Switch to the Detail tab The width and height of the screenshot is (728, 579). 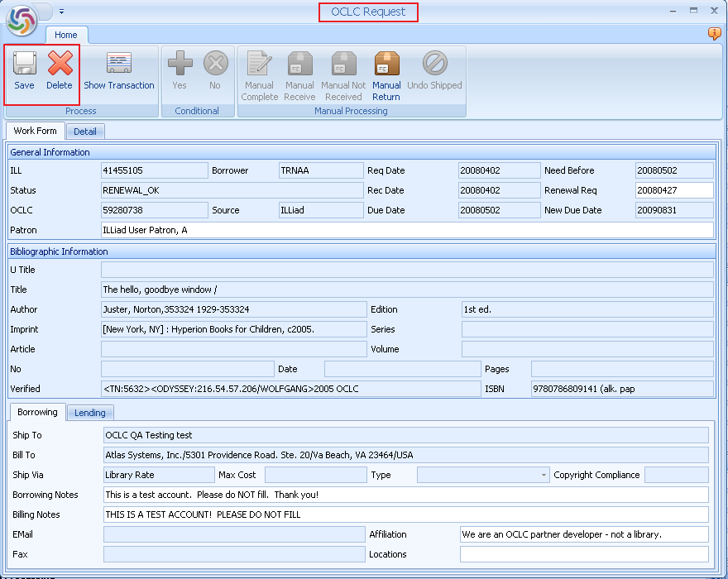pos(85,131)
